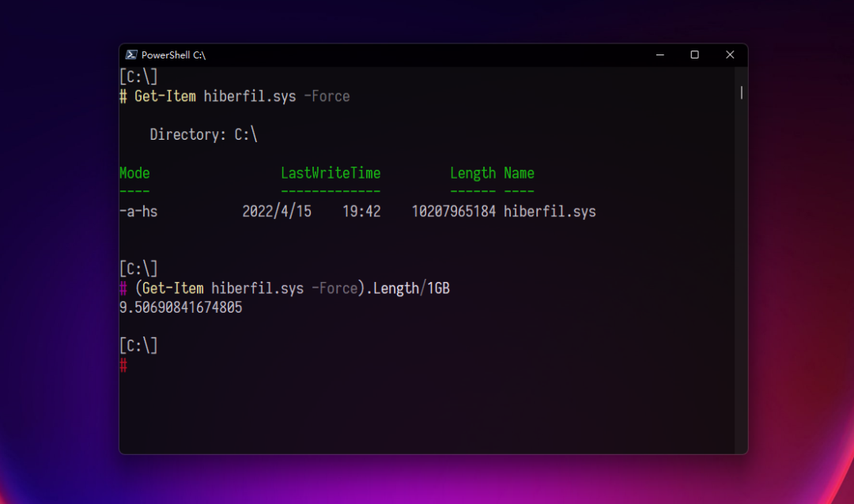
Task: Click the 'LastWriteTime' column header
Action: (331, 173)
